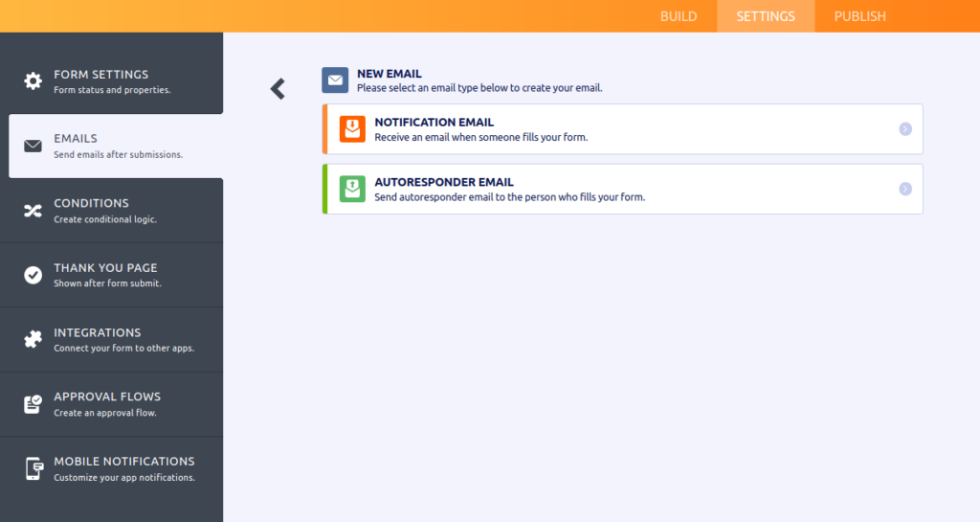The height and width of the screenshot is (522, 980).
Task: Expand Notification Email with right arrow
Action: (x=905, y=129)
